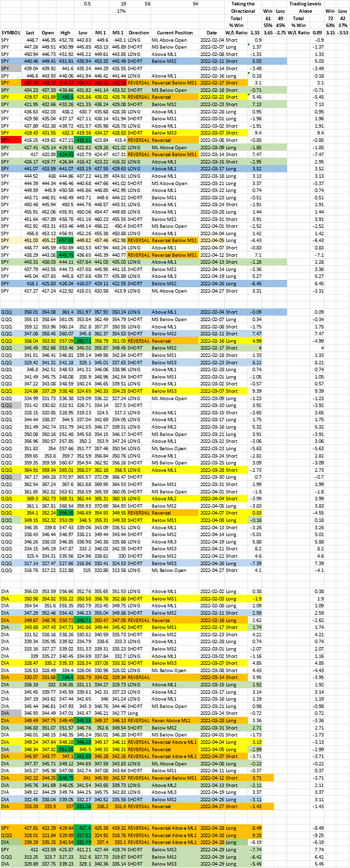Click the green QQQ High cell 356.35
Viewport: 350px width, 868px height.
coord(65,513)
